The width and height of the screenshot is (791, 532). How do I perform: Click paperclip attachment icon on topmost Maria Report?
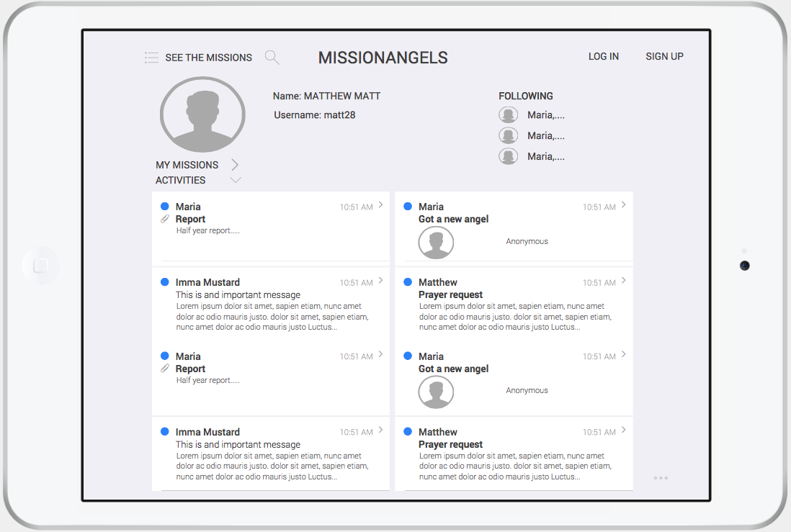click(x=165, y=219)
